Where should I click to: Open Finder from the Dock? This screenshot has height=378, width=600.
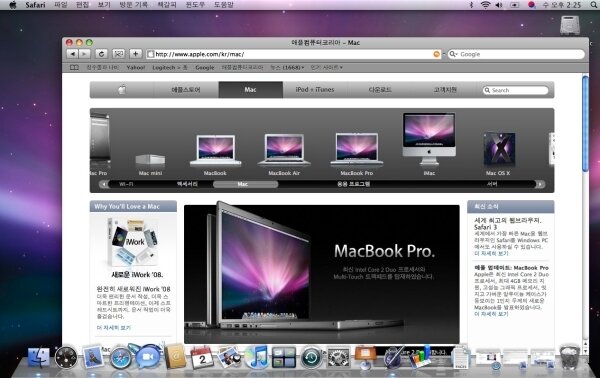click(x=39, y=357)
